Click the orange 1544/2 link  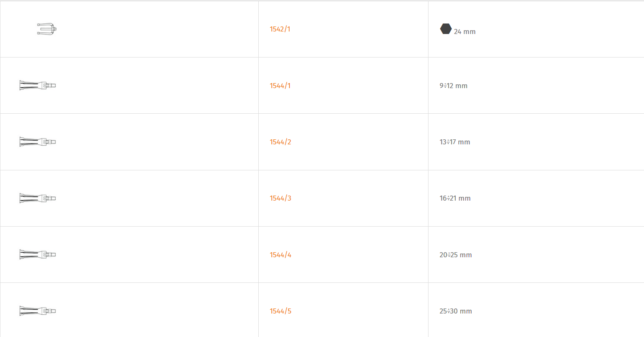[x=280, y=142]
